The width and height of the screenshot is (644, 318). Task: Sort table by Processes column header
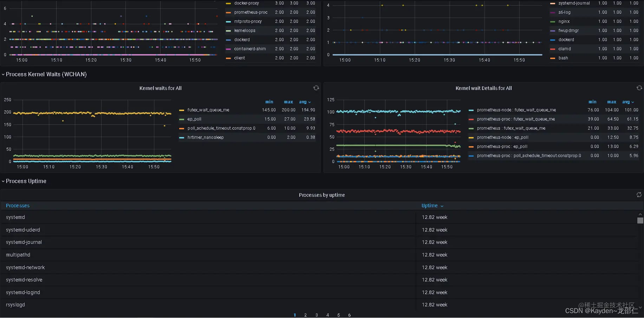coord(18,206)
